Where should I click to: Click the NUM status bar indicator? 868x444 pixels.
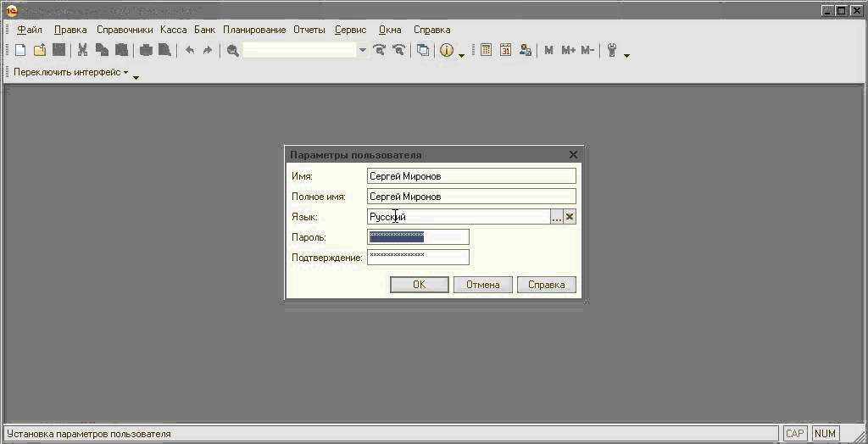click(825, 434)
